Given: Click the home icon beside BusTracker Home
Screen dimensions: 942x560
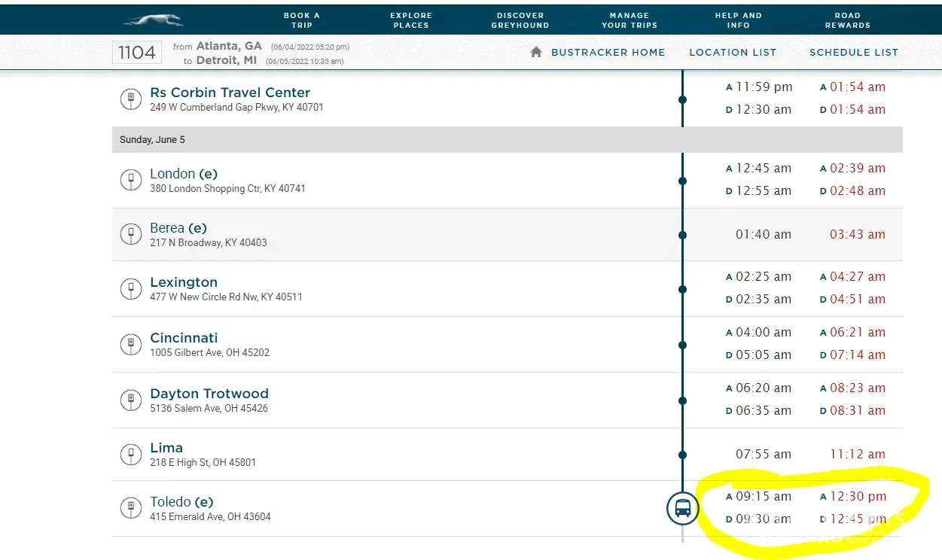Looking at the screenshot, I should [x=536, y=52].
